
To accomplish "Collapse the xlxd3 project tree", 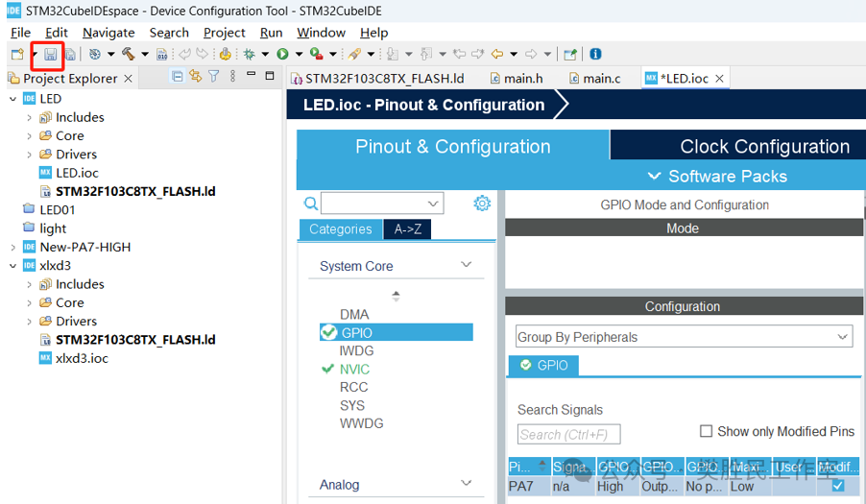I will (13, 266).
